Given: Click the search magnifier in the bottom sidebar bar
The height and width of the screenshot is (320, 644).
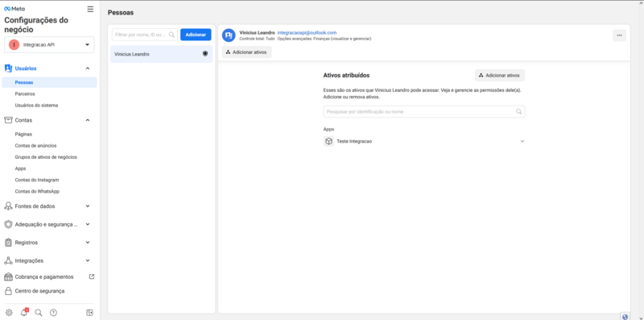Looking at the screenshot, I should [39, 313].
